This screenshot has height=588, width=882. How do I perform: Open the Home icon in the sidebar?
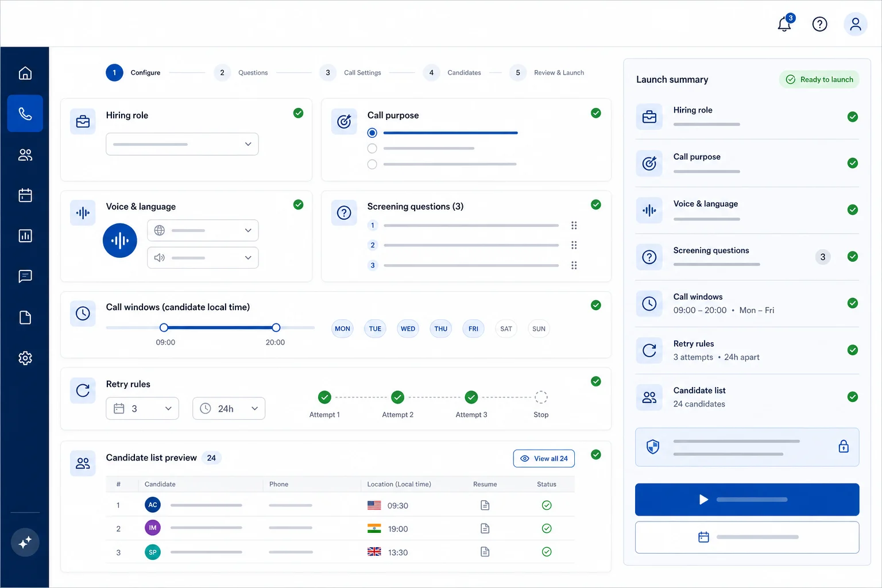(x=25, y=73)
